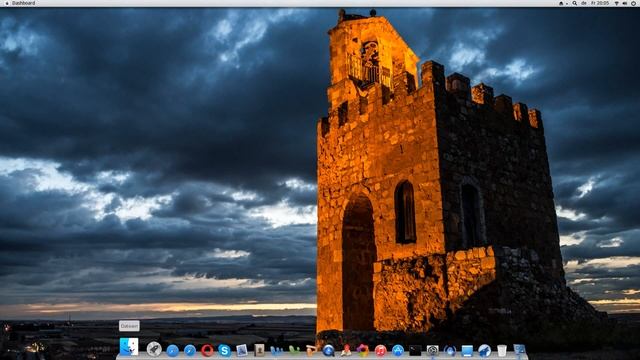Open the stamp-style picture icon after Skype
The height and width of the screenshot is (360, 640).
[242, 350]
